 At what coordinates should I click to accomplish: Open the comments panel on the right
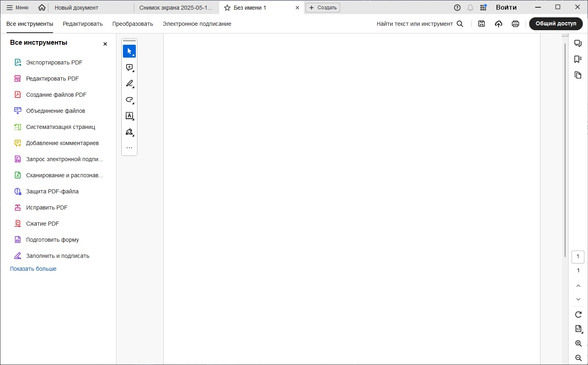[578, 44]
